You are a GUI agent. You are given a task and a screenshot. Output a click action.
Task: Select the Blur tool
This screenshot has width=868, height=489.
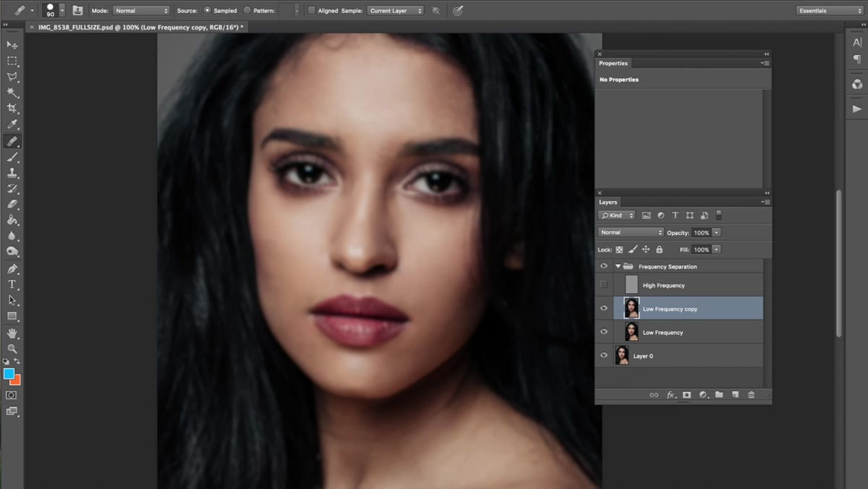pos(12,236)
